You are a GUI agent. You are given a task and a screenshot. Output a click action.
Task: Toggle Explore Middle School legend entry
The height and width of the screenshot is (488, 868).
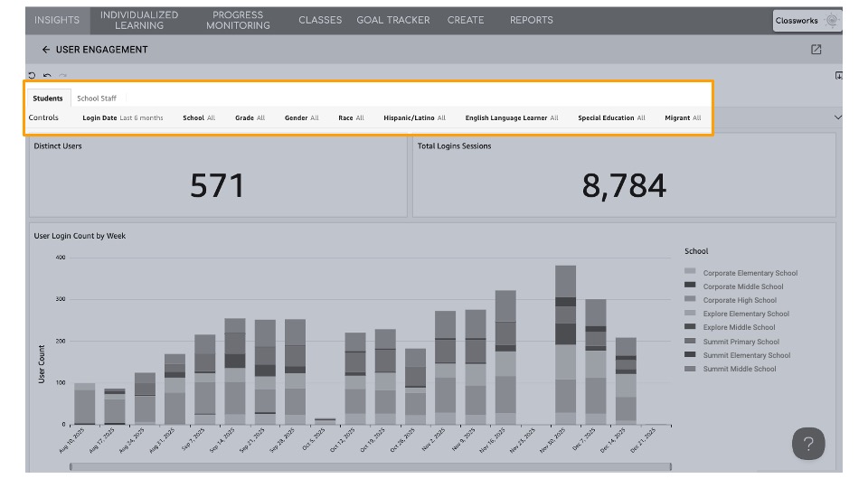tap(739, 327)
